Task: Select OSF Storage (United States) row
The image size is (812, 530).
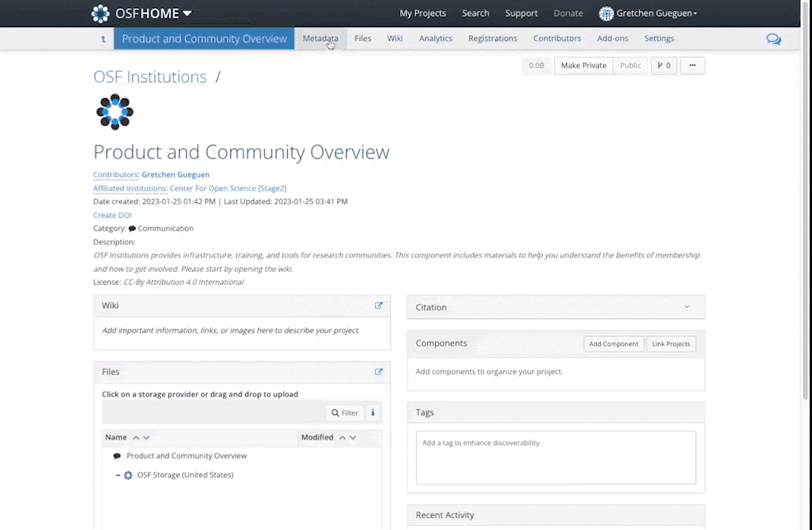Action: (x=242, y=475)
